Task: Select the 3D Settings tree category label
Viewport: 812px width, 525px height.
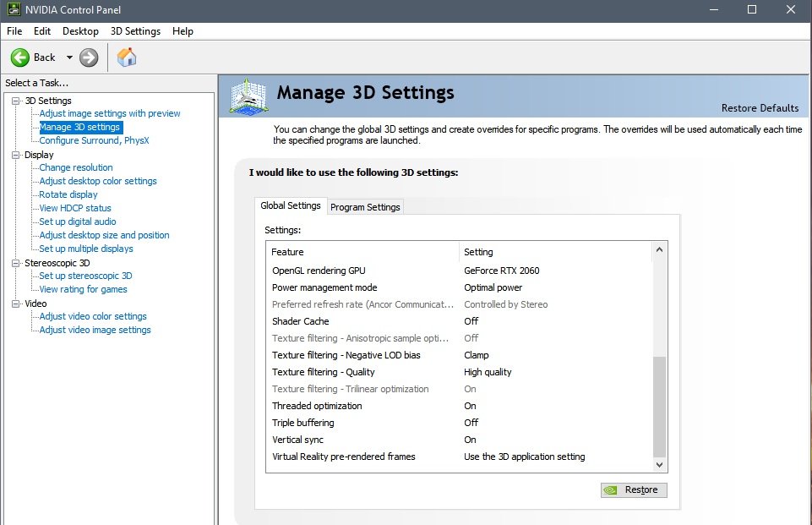Action: tap(48, 101)
